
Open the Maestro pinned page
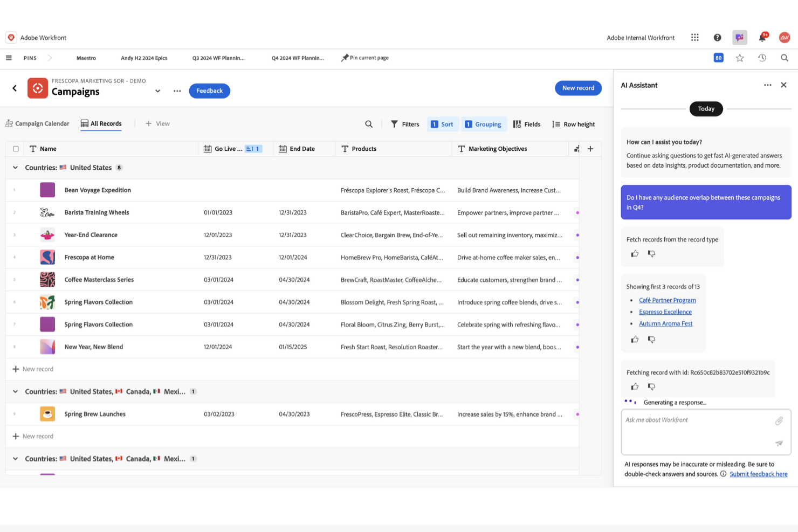pos(86,58)
